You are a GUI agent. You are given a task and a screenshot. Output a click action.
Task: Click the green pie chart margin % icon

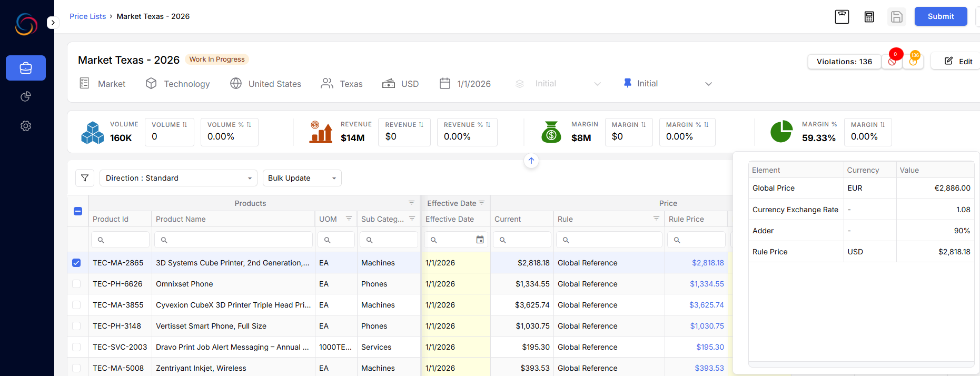(x=781, y=132)
